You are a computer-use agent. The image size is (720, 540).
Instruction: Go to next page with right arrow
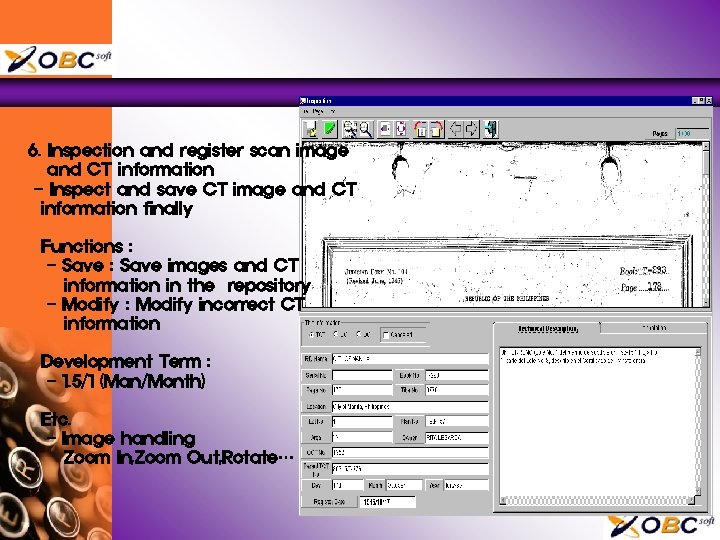pyautogui.click(x=472, y=129)
